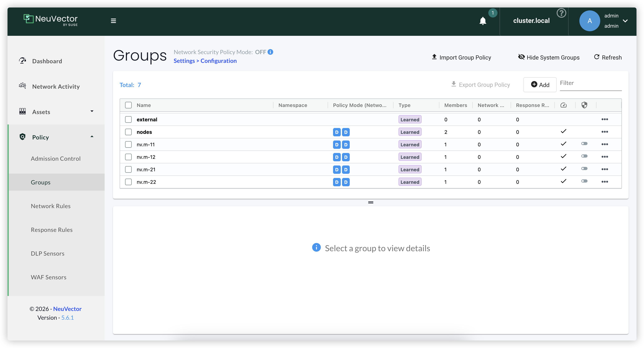Open the notifications bell

[x=483, y=21]
